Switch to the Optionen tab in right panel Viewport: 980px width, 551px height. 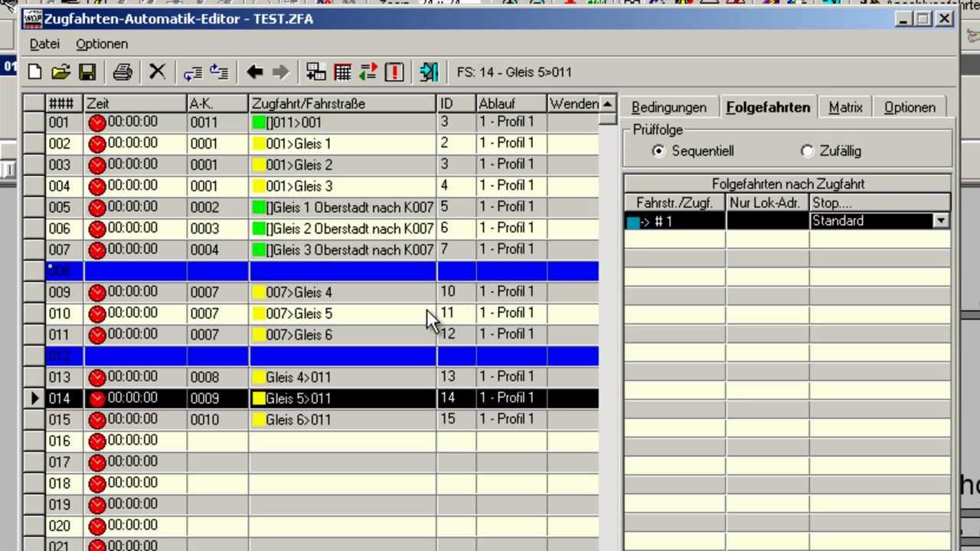910,108
